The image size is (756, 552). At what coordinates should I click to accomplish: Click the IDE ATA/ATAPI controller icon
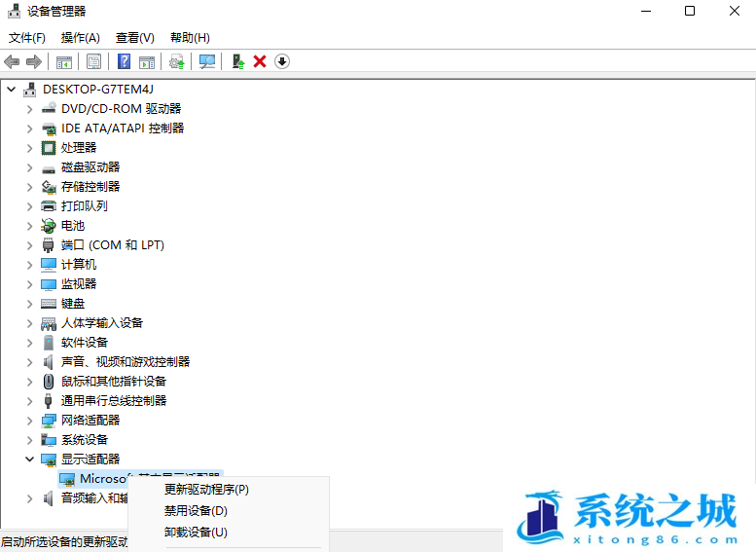click(49, 129)
